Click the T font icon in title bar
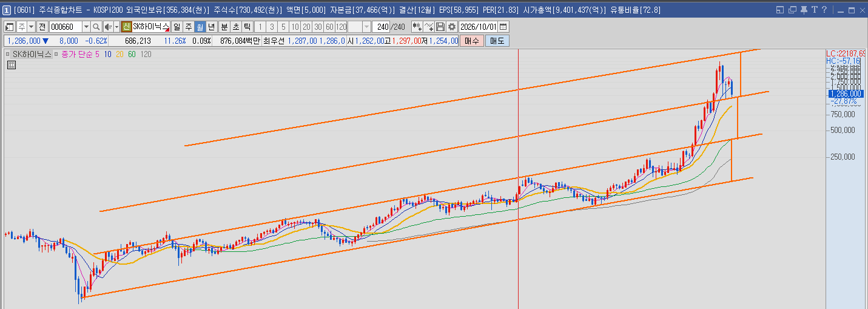The width and height of the screenshot is (868, 309). click(x=814, y=10)
